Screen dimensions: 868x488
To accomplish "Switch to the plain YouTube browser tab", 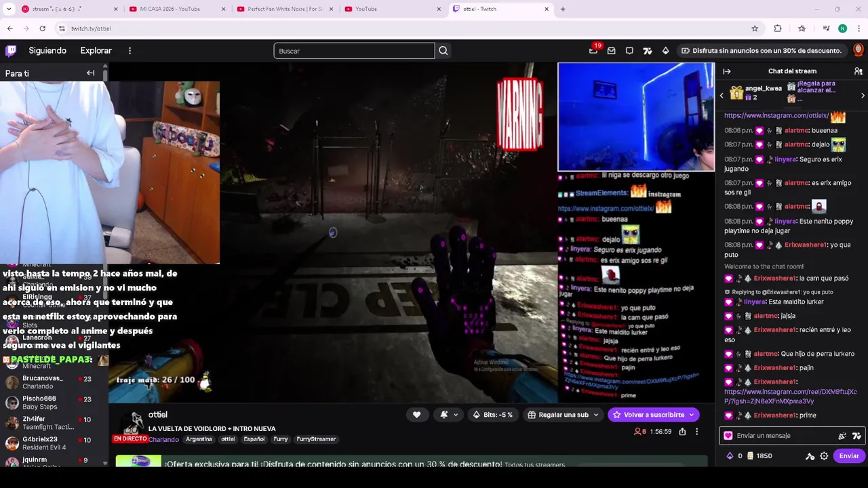I will pyautogui.click(x=393, y=9).
